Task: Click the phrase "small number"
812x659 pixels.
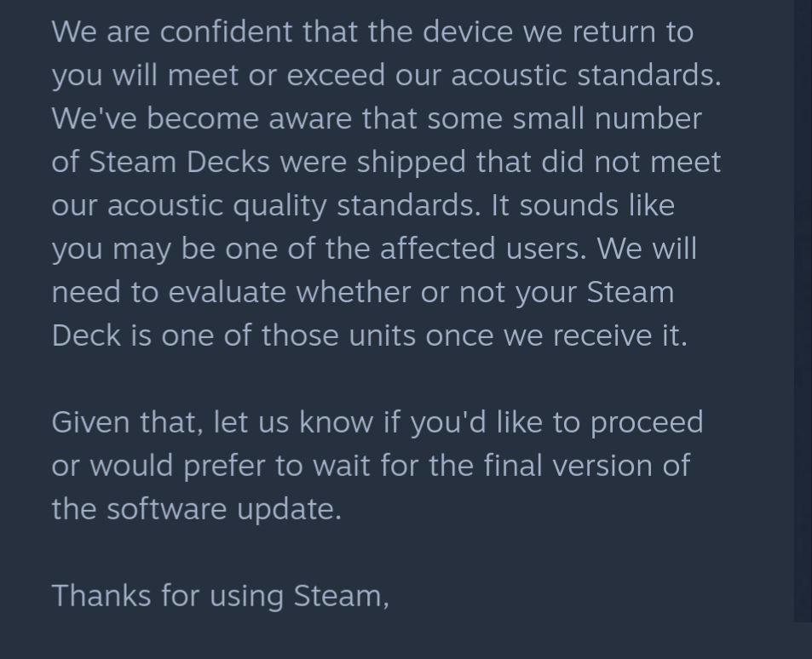Action: pos(607,118)
